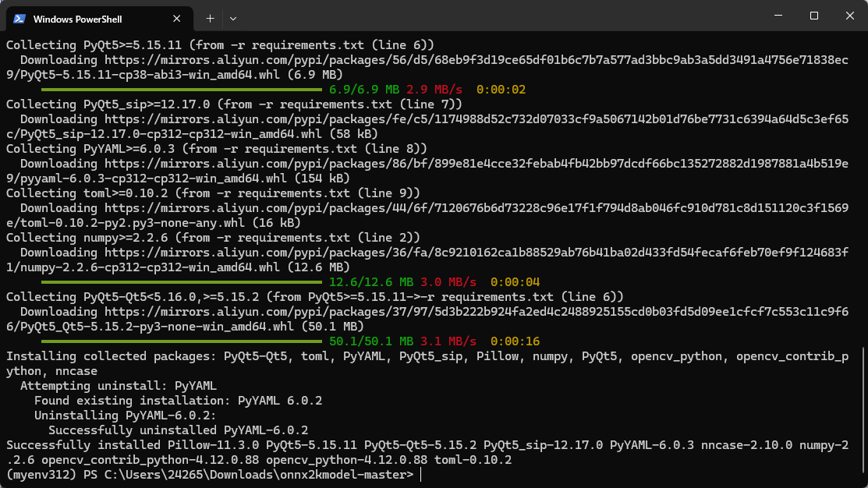The image size is (868, 488).
Task: Expand the new tab profile dropdown chevron
Action: tap(233, 18)
